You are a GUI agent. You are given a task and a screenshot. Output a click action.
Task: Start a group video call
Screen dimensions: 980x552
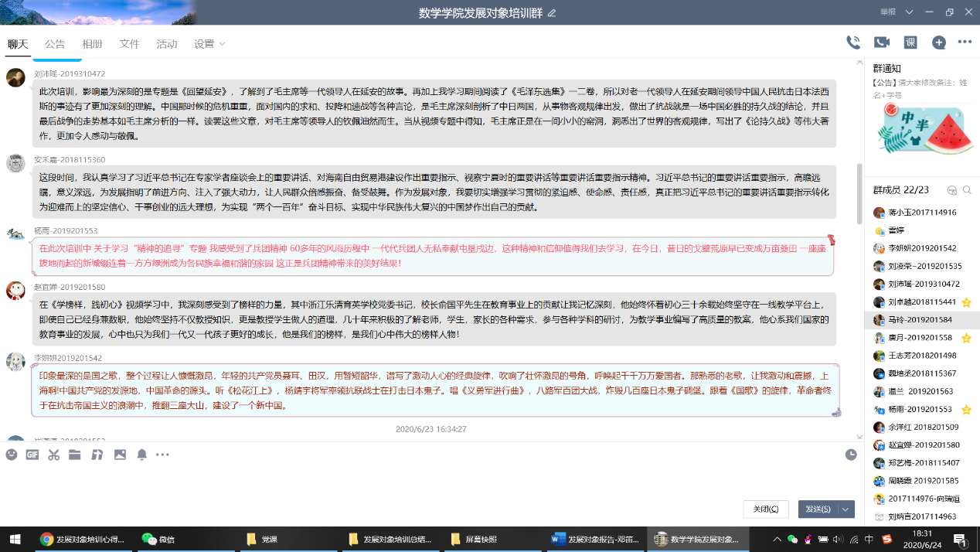click(881, 43)
